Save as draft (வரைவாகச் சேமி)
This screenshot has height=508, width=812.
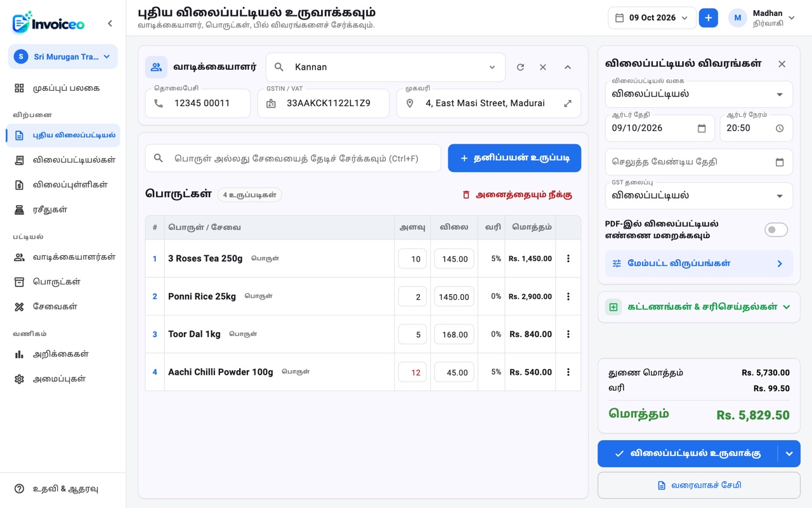[x=699, y=485]
